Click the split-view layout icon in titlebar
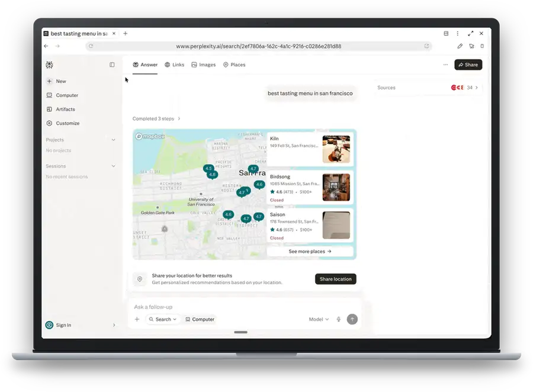This screenshot has width=533, height=392. 446,33
